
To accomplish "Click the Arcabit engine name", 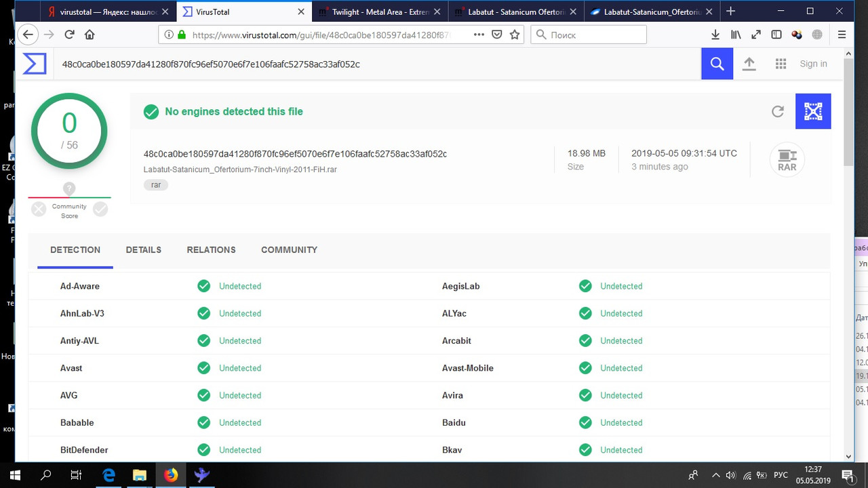I will coord(456,340).
